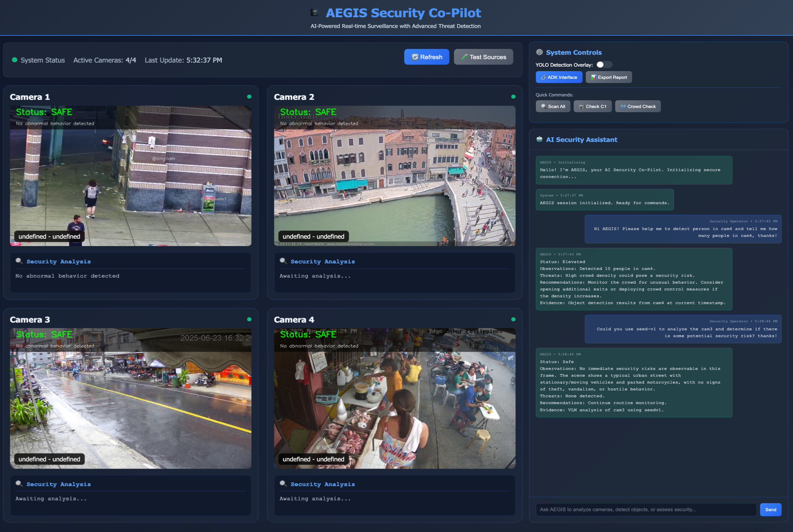Send the message to AEGIS

(770, 510)
